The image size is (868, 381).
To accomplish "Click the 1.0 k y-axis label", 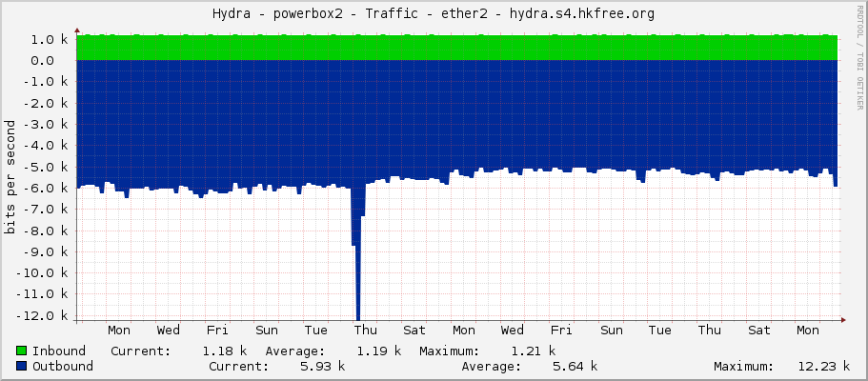I will tap(50, 39).
